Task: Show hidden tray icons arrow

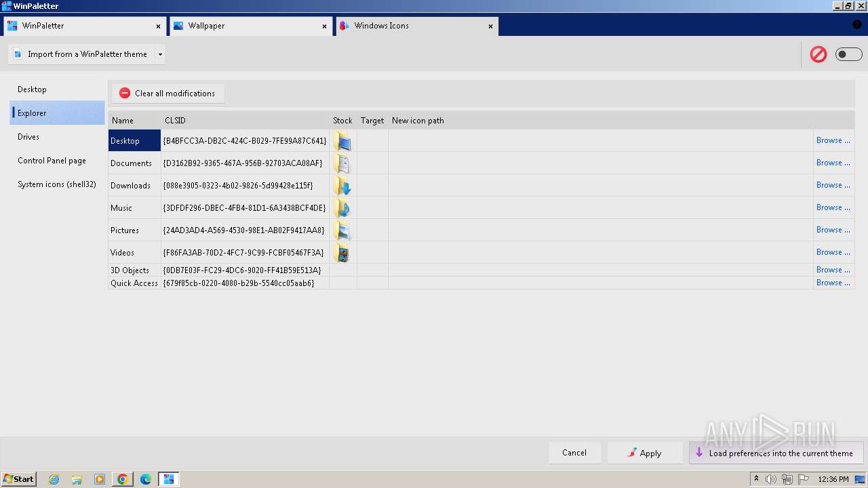Action: click(x=756, y=479)
